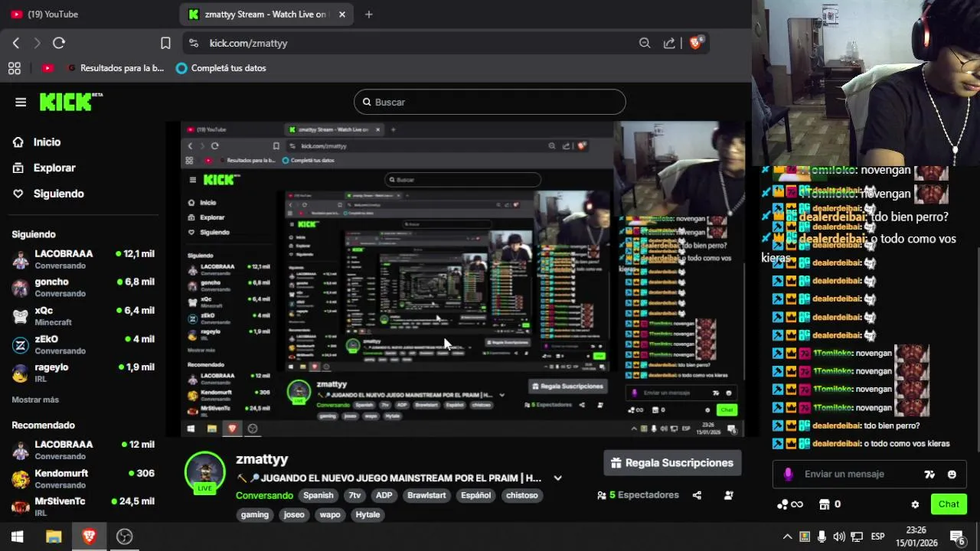Click the Hytale tag
This screenshot has height=551, width=980.
(367, 514)
